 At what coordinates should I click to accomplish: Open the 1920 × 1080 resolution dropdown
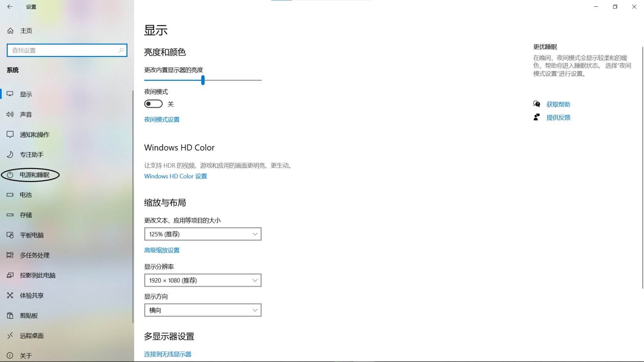[203, 280]
